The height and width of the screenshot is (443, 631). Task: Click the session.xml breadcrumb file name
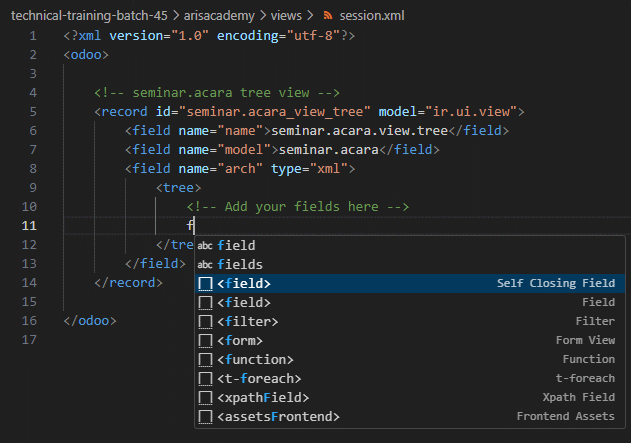click(372, 16)
